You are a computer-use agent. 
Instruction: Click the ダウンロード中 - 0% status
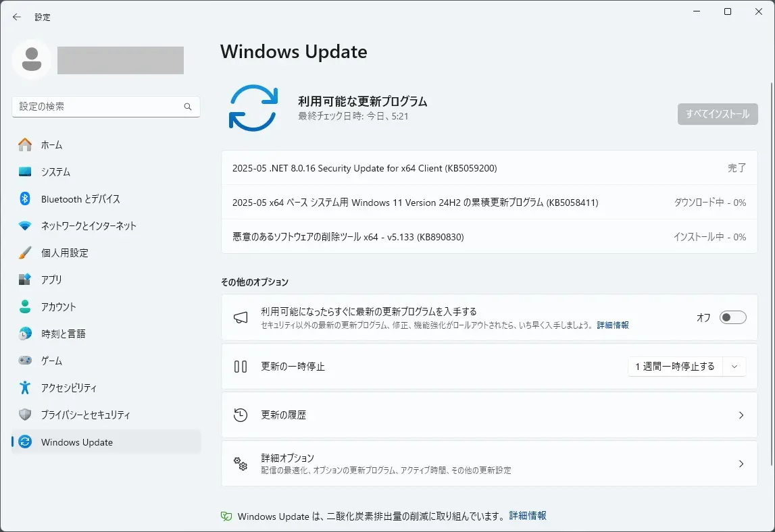(710, 203)
